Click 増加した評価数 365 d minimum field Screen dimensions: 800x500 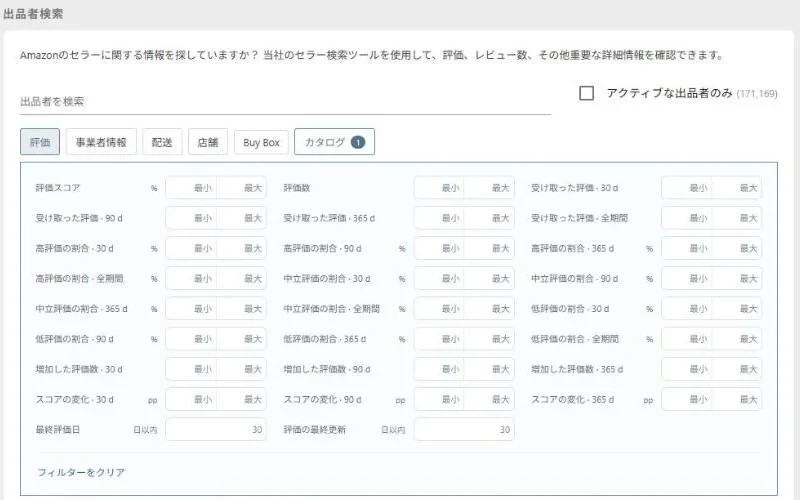point(687,369)
